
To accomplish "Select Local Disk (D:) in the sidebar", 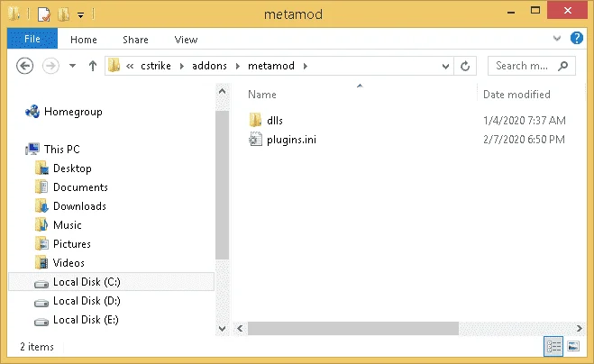I will (87, 301).
